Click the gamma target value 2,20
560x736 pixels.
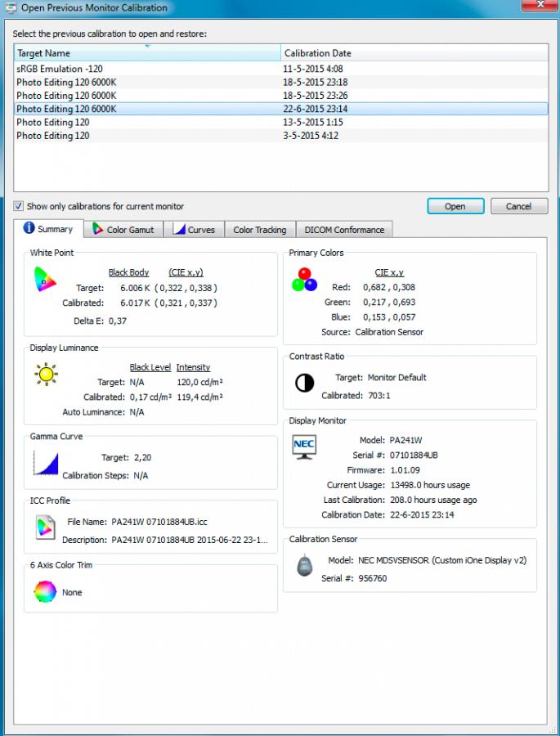point(143,457)
